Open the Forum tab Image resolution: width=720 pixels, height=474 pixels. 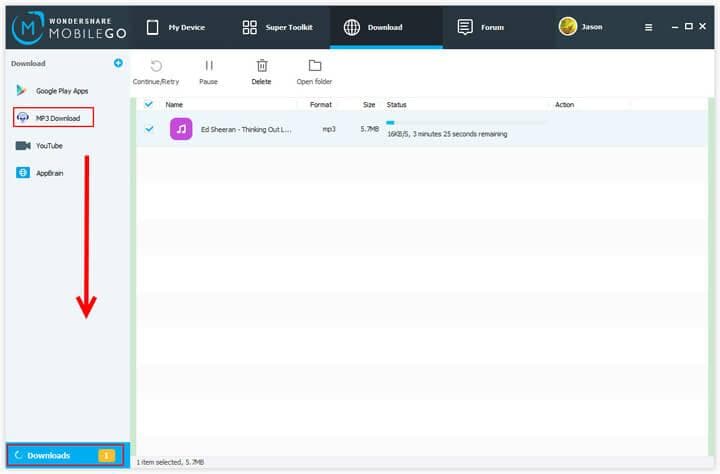pos(480,28)
